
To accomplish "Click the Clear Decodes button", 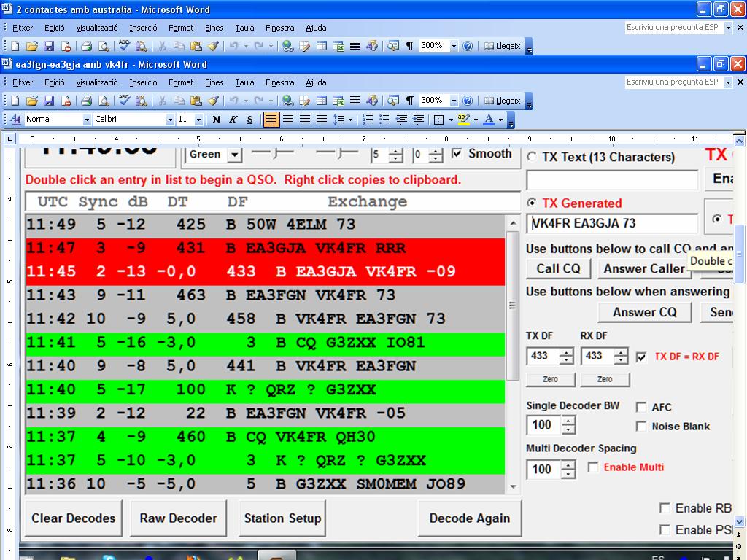I will click(73, 518).
